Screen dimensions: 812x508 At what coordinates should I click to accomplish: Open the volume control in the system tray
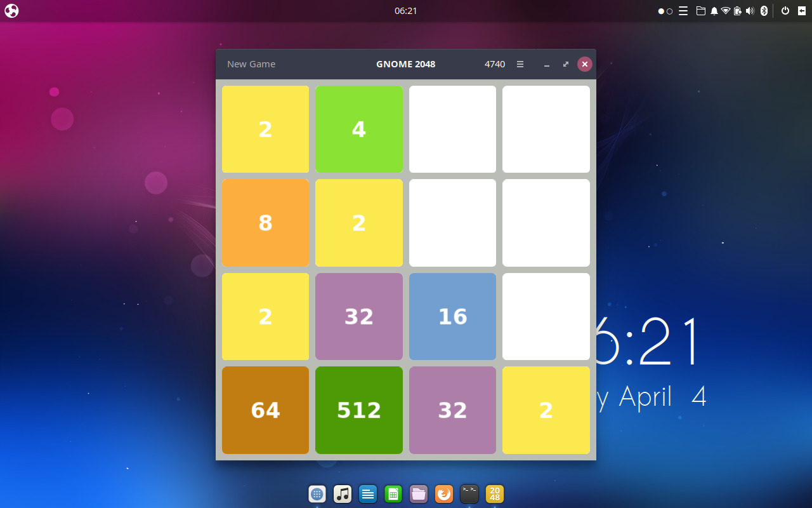click(750, 11)
